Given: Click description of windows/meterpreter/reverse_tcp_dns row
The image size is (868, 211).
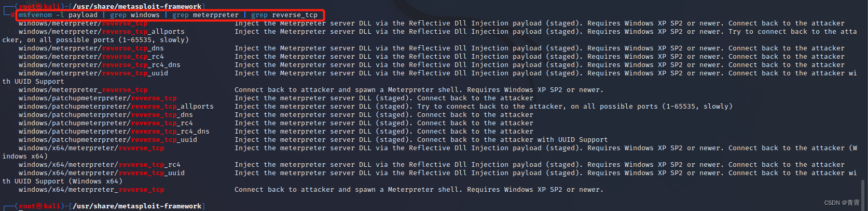Looking at the screenshot, I should click(x=540, y=48).
